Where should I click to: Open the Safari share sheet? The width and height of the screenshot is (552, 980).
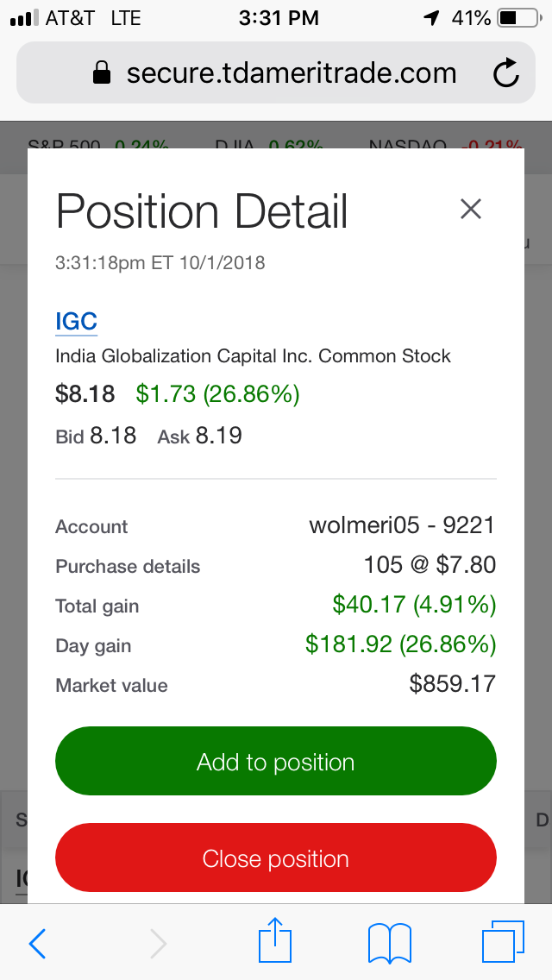click(x=276, y=941)
